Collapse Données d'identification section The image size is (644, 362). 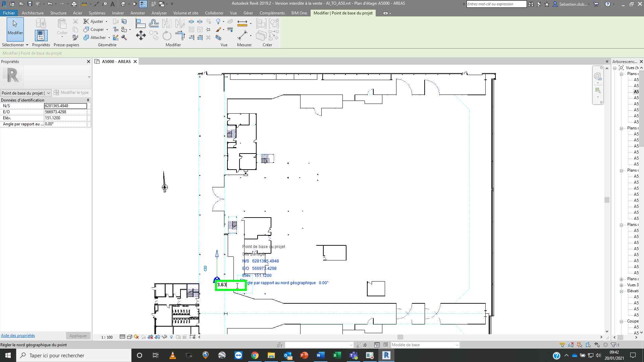click(88, 100)
